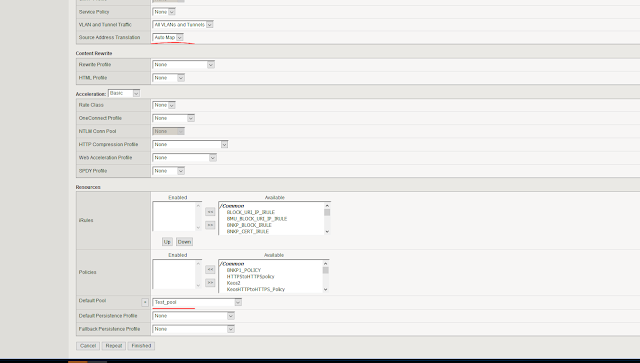
Task: Move selected policy to Enabled with << button
Action: tap(210, 269)
